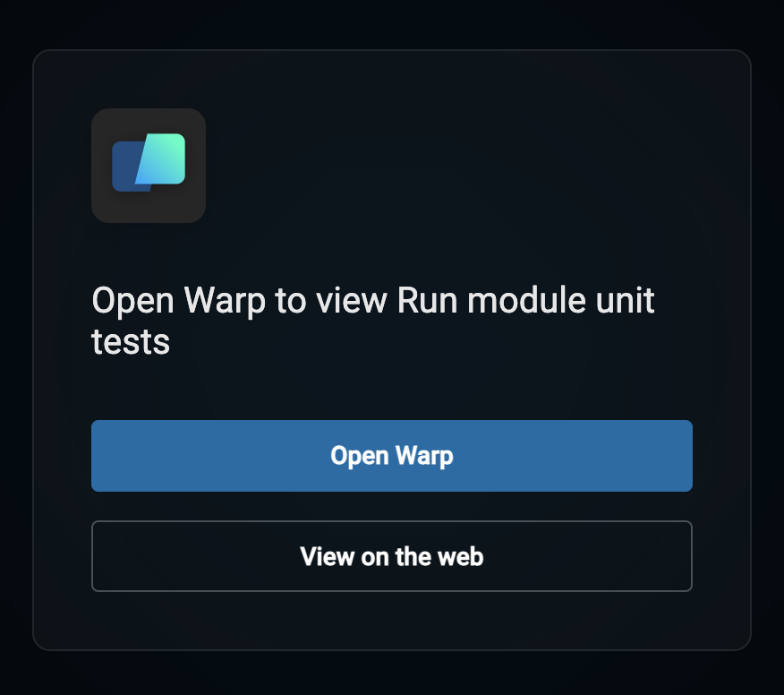View the shared run in browser instead

tap(391, 556)
